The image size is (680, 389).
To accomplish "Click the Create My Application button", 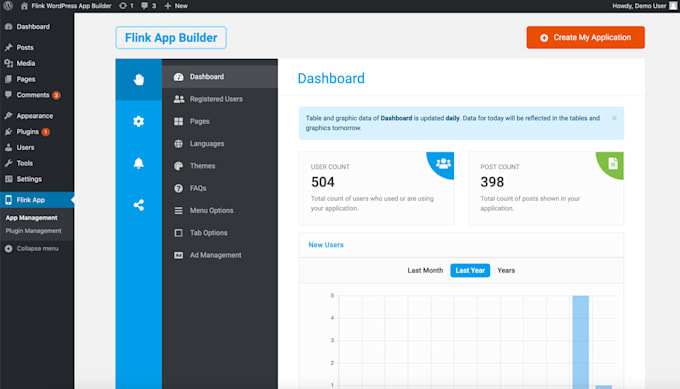I will (585, 37).
